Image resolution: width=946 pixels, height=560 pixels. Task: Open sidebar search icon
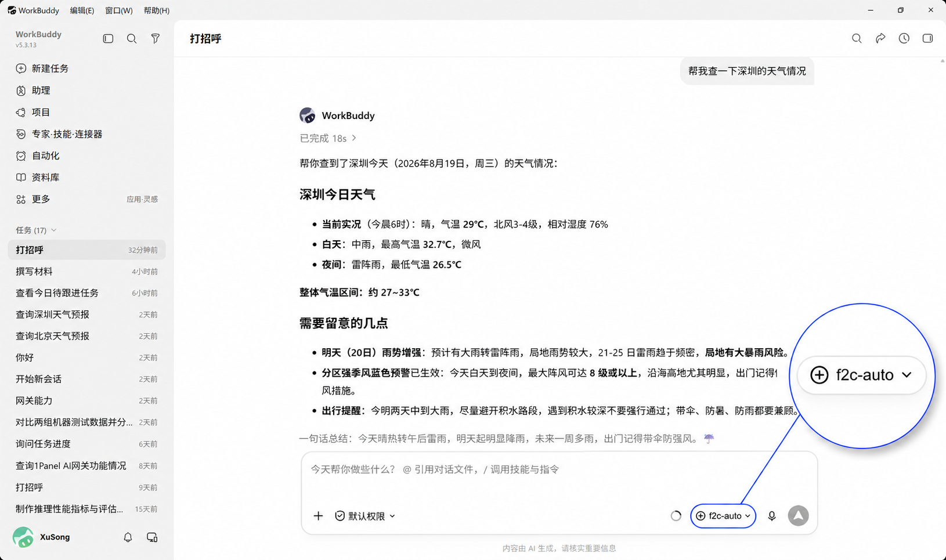pyautogui.click(x=132, y=38)
